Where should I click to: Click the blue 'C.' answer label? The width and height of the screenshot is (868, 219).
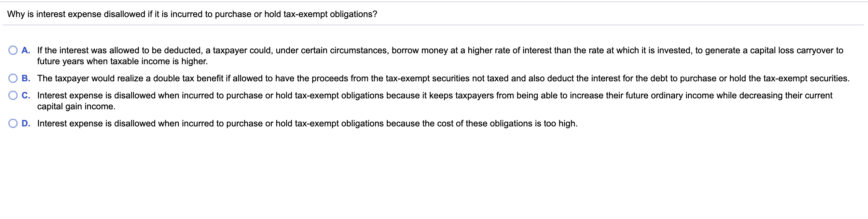[x=25, y=96]
